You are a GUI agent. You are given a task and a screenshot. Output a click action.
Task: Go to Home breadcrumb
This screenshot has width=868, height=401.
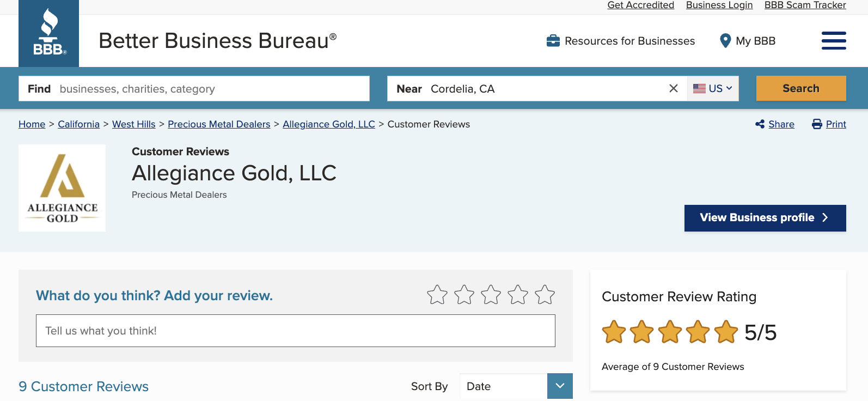[x=32, y=124]
